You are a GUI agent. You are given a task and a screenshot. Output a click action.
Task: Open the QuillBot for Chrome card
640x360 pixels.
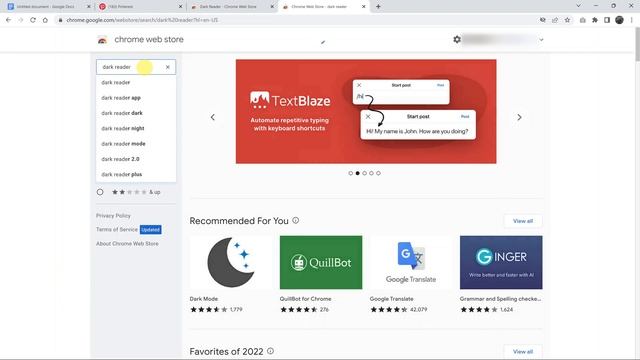(x=321, y=274)
